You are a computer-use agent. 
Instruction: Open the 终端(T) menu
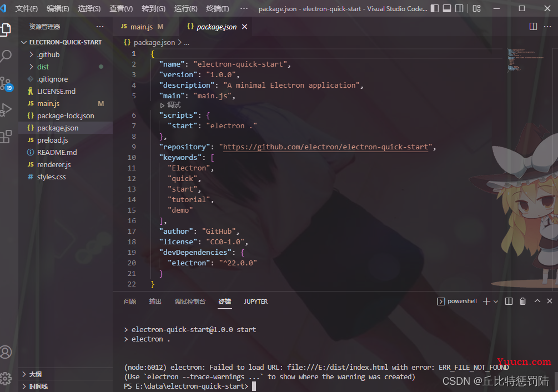[x=218, y=8]
